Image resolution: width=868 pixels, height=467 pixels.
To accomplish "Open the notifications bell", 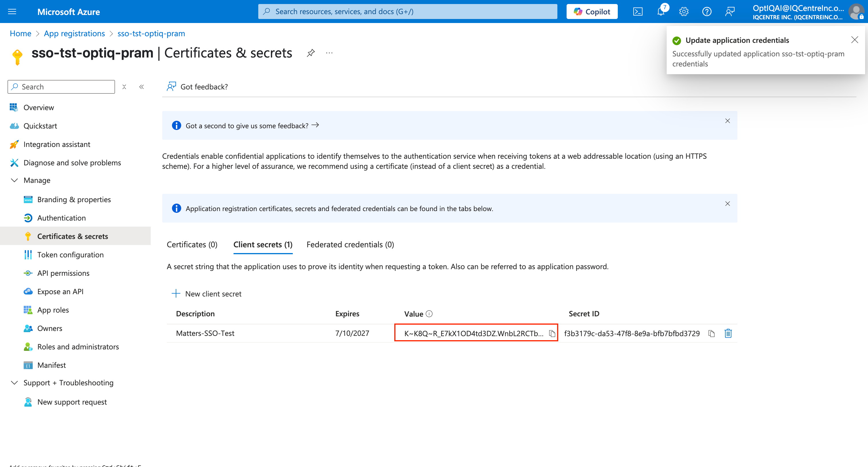I will tap(661, 12).
